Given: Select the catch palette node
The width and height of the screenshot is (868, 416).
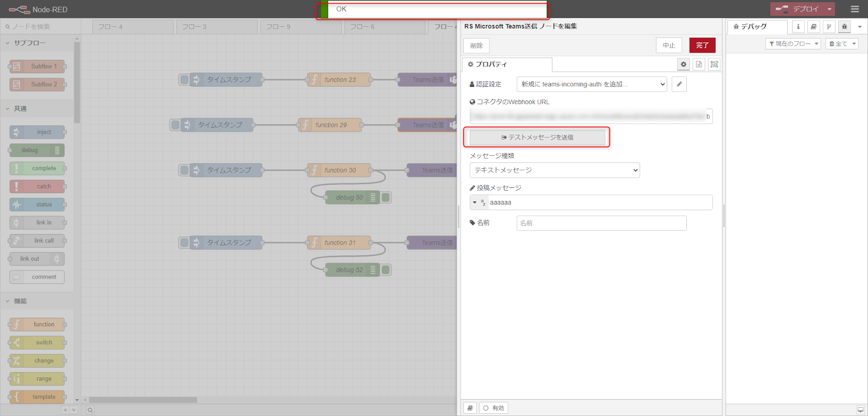Looking at the screenshot, I should click(37, 186).
